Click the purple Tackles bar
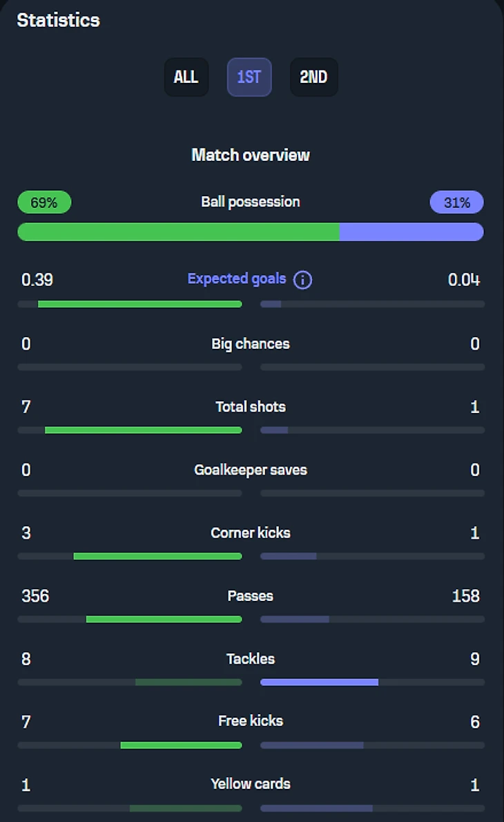Viewport: 504px width, 822px height. (x=319, y=682)
